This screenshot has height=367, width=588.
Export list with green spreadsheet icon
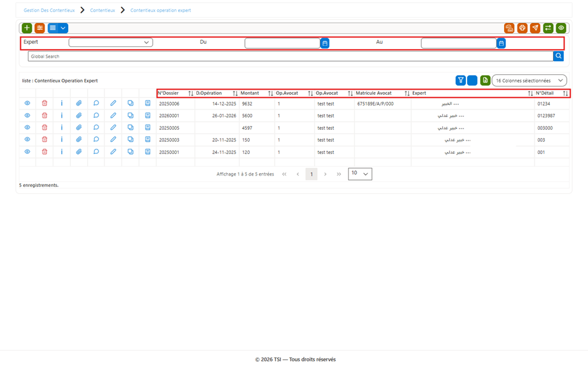coord(485,80)
